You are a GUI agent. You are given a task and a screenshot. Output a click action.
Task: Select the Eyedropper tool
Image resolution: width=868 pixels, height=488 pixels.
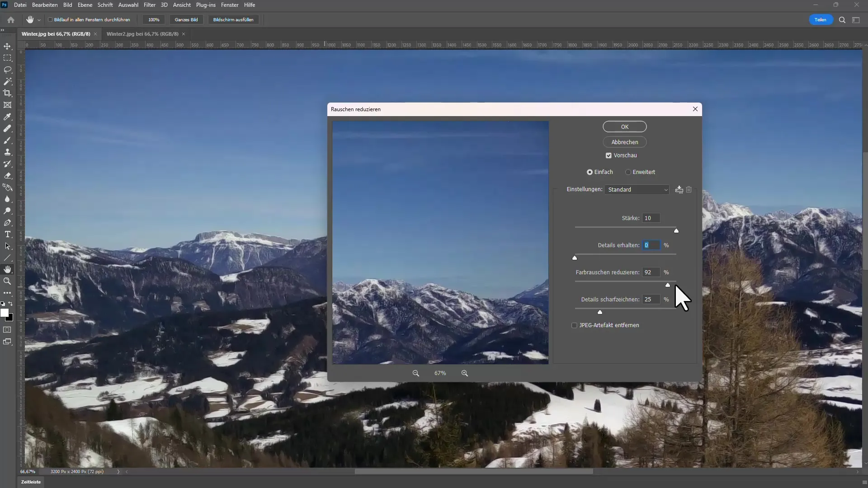[8, 117]
